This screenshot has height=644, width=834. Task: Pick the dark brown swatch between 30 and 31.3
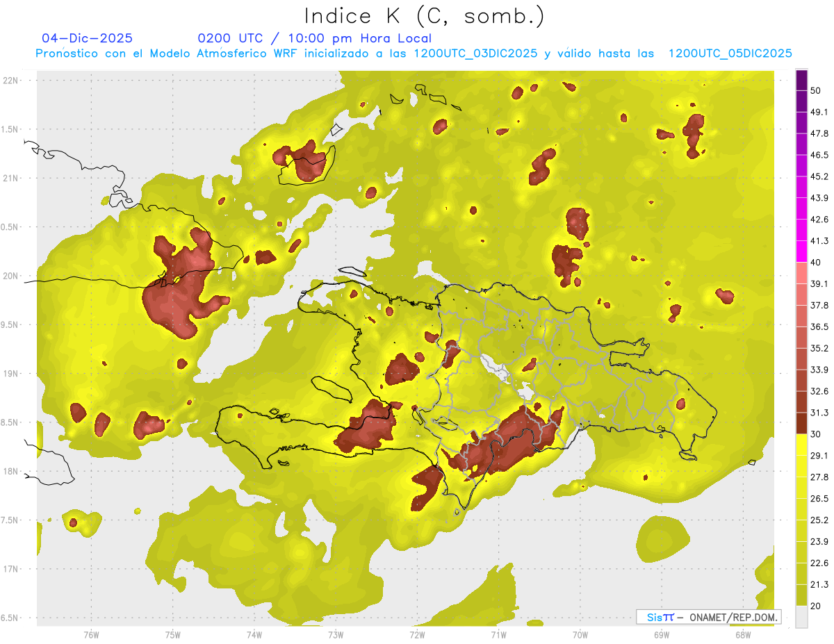801,423
